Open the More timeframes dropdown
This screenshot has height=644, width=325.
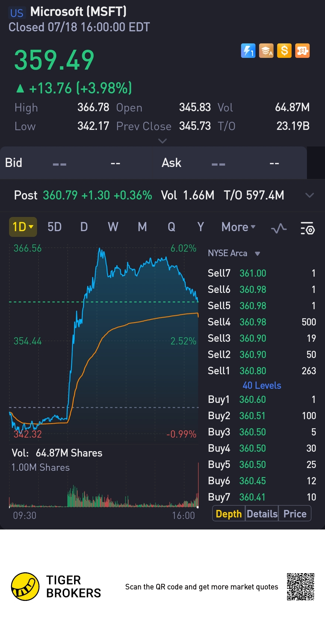click(238, 227)
